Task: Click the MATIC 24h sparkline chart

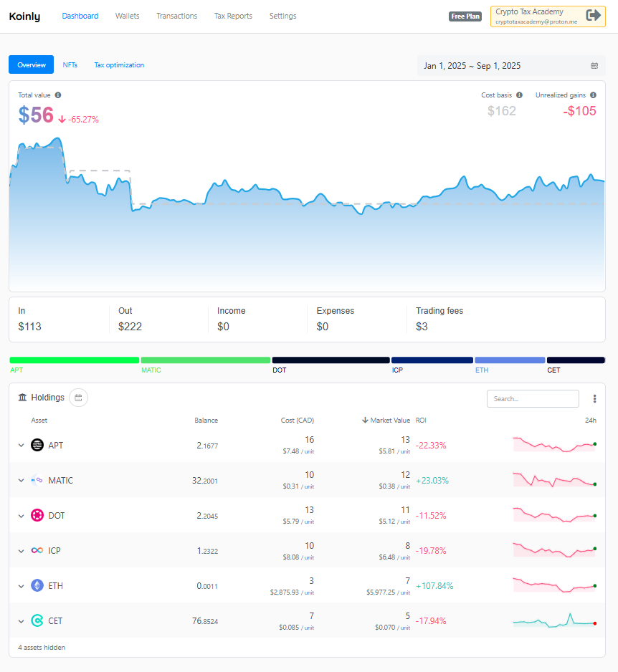Action: tap(554, 479)
